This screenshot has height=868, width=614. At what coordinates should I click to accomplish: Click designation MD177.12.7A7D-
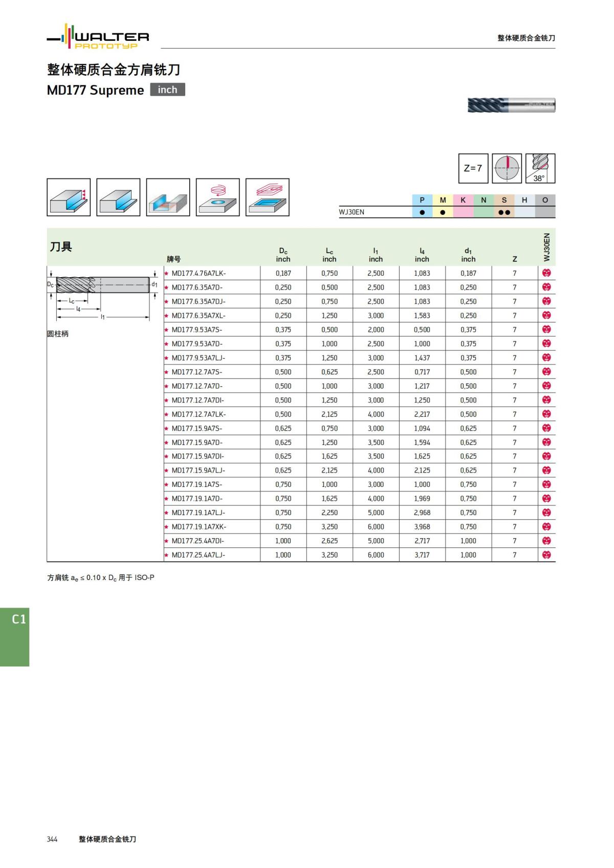197,386
